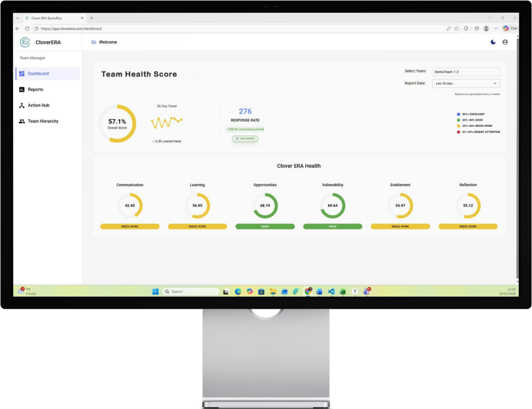The image size is (532, 409).
Task: Open the Select Team field
Action: [x=465, y=72]
